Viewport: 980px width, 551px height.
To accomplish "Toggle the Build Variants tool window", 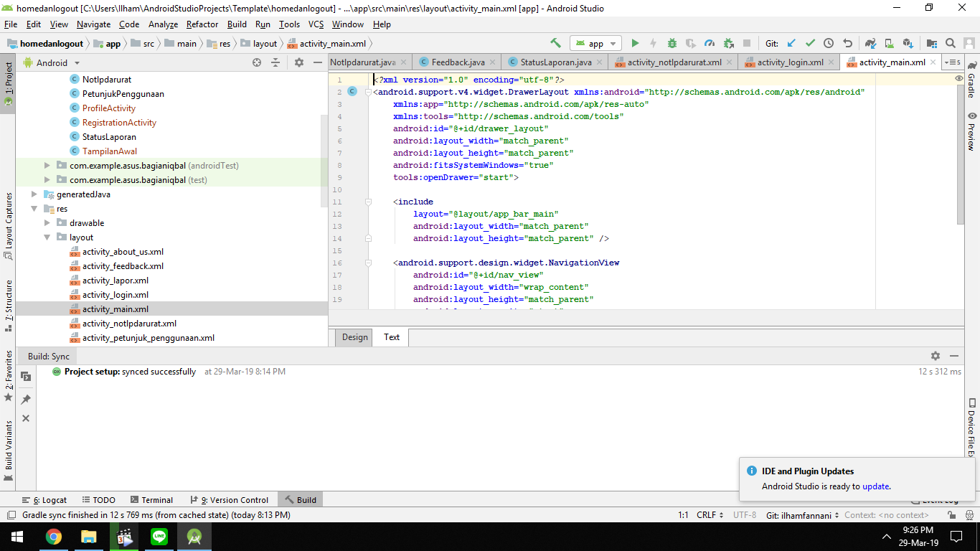I will pyautogui.click(x=8, y=449).
